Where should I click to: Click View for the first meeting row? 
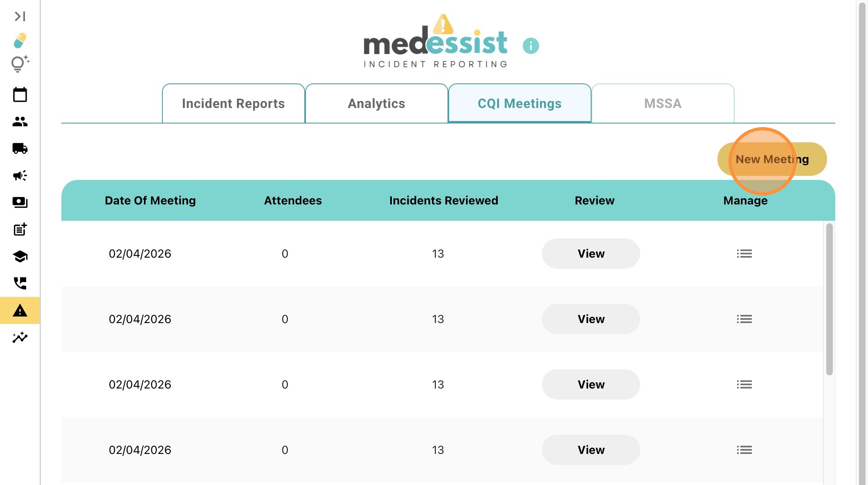tap(591, 254)
